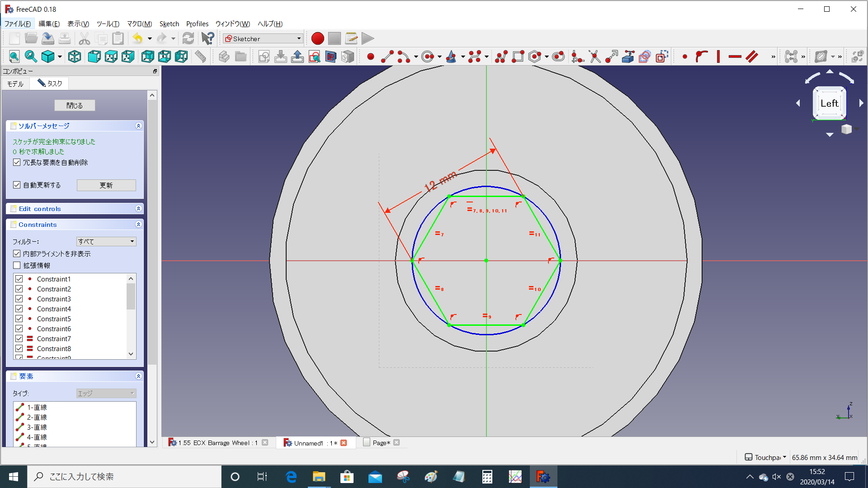Image resolution: width=868 pixels, height=488 pixels.
Task: Click the parallel constraint icon
Action: click(x=752, y=56)
